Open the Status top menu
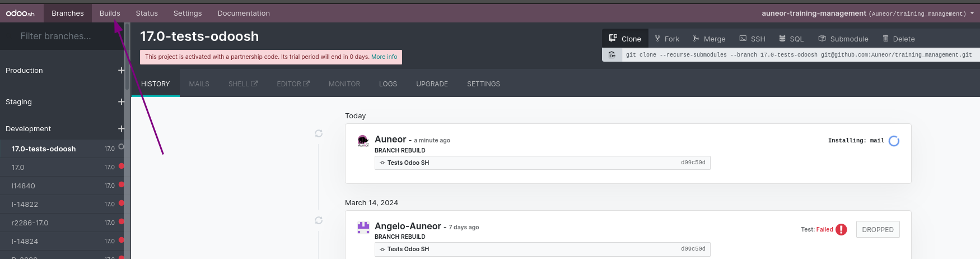This screenshot has height=259, width=980. click(x=147, y=13)
